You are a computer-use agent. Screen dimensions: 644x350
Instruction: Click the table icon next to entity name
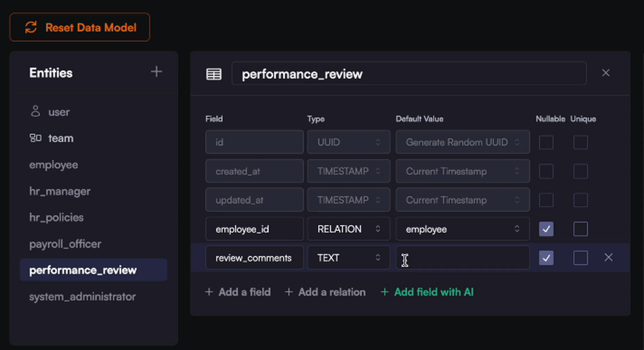point(213,74)
